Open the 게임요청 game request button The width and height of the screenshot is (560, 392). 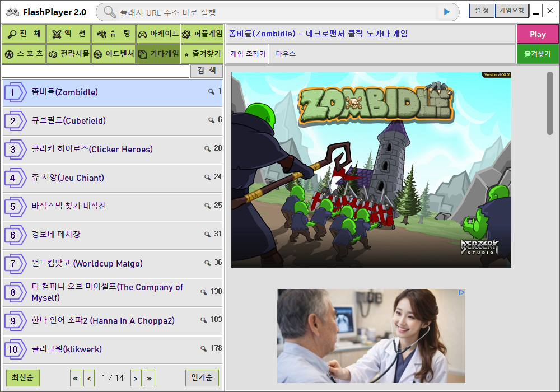tap(511, 11)
